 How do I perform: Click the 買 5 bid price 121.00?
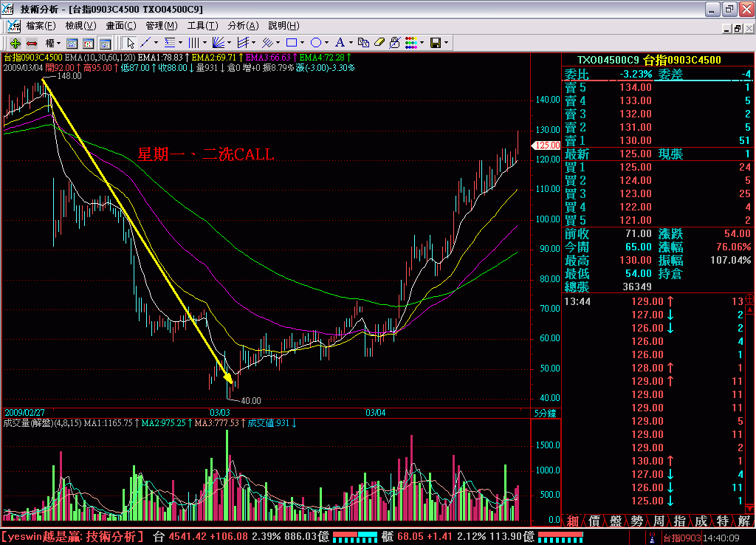(635, 220)
